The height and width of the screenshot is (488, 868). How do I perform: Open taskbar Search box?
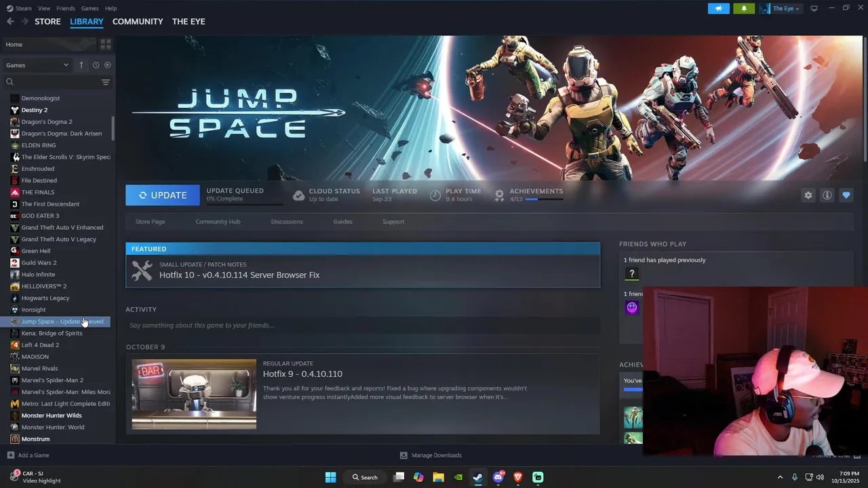tap(365, 477)
